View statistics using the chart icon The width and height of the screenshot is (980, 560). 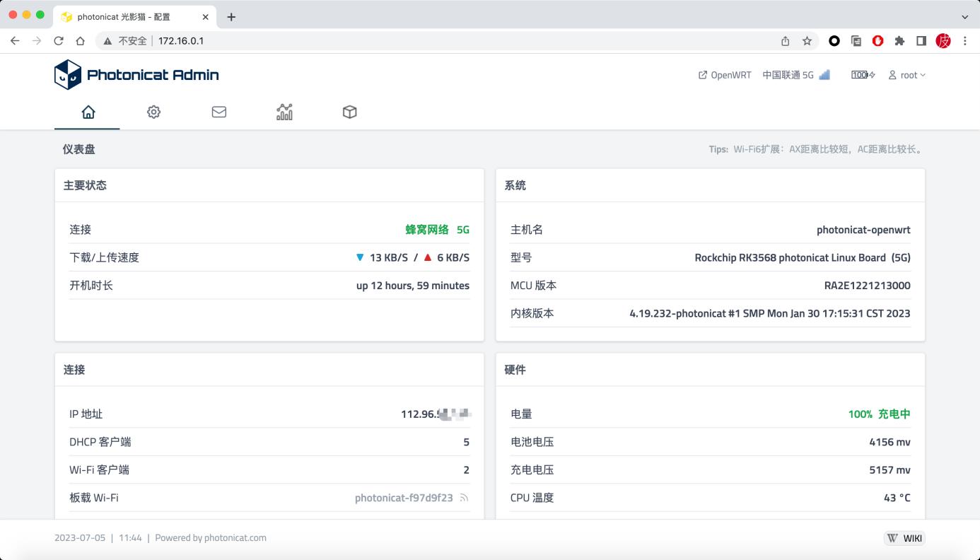[x=284, y=112]
